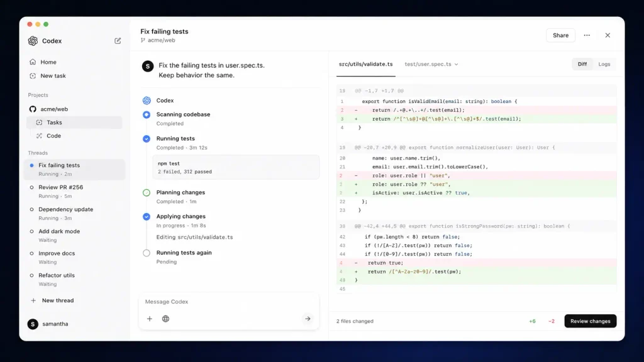This screenshot has height=362, width=644.
Task: Click the acme/web branch label under title
Action: point(158,40)
